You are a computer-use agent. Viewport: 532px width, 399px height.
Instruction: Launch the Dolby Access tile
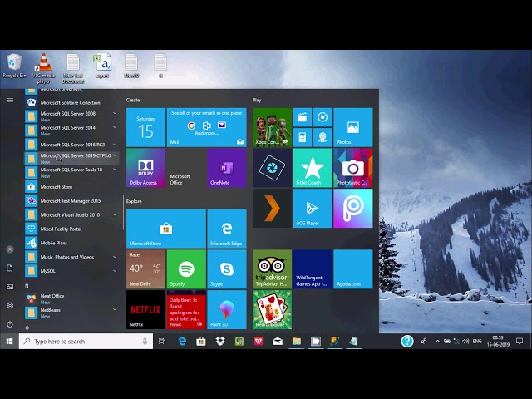click(x=146, y=168)
